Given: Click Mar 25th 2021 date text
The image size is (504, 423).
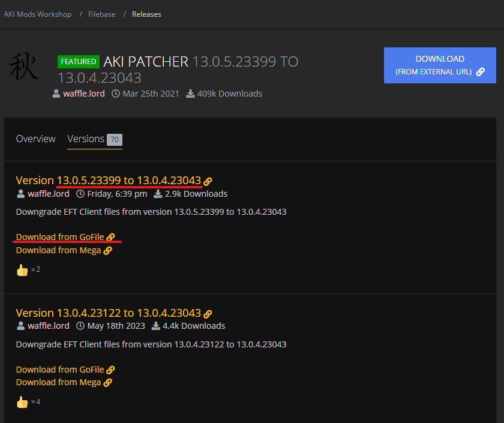Looking at the screenshot, I should [x=151, y=94].
